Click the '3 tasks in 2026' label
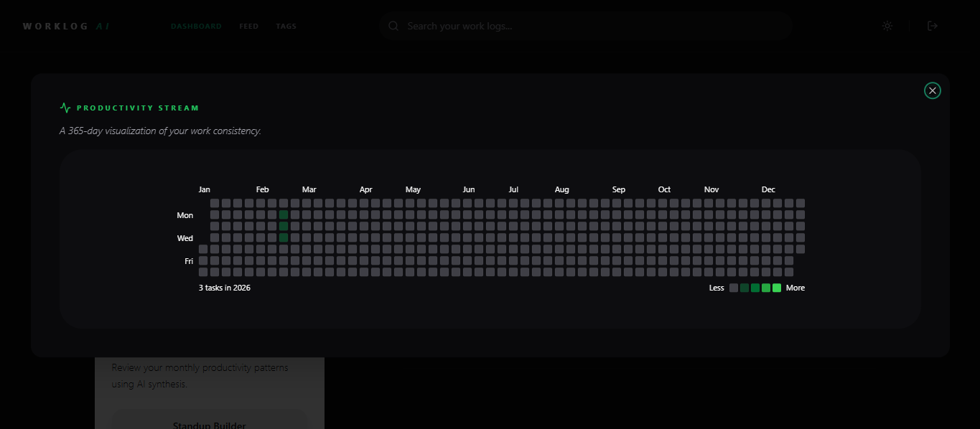The width and height of the screenshot is (980, 429). coord(225,287)
